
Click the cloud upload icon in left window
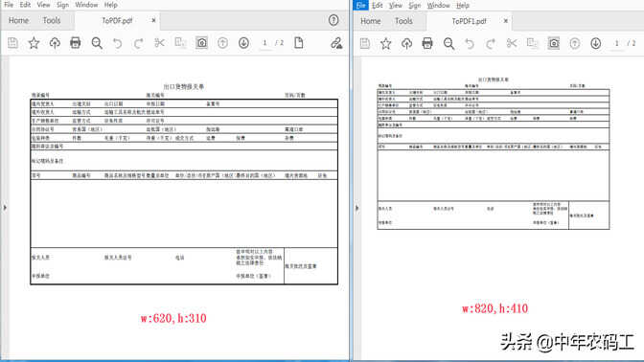[x=55, y=43]
